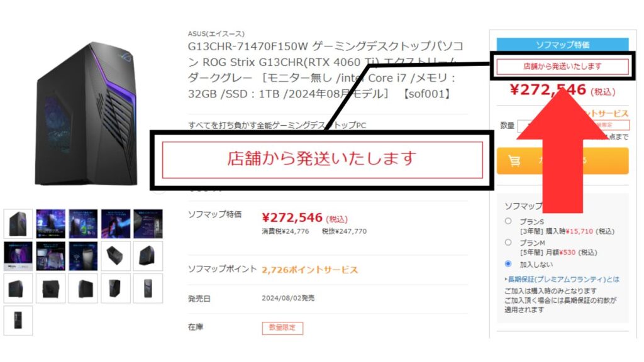Select the Wi-Fi feature thumbnail image
The height and width of the screenshot is (362, 644).
[x=83, y=256]
